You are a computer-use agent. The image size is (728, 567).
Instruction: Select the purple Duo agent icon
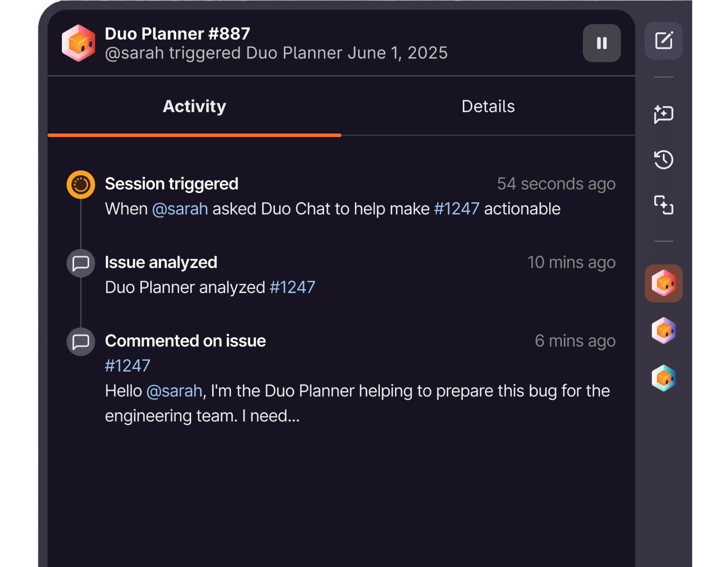(x=663, y=330)
